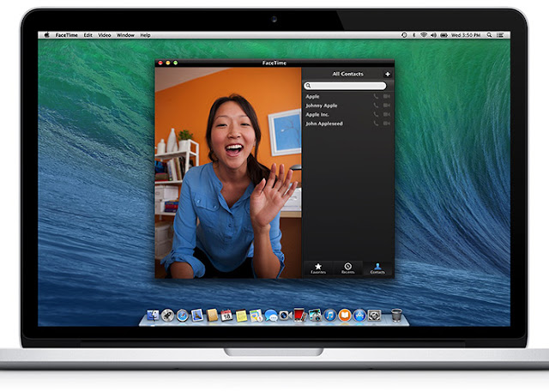Video call Apple Inc.
Viewport: 549px width, 392px height.
[387, 114]
